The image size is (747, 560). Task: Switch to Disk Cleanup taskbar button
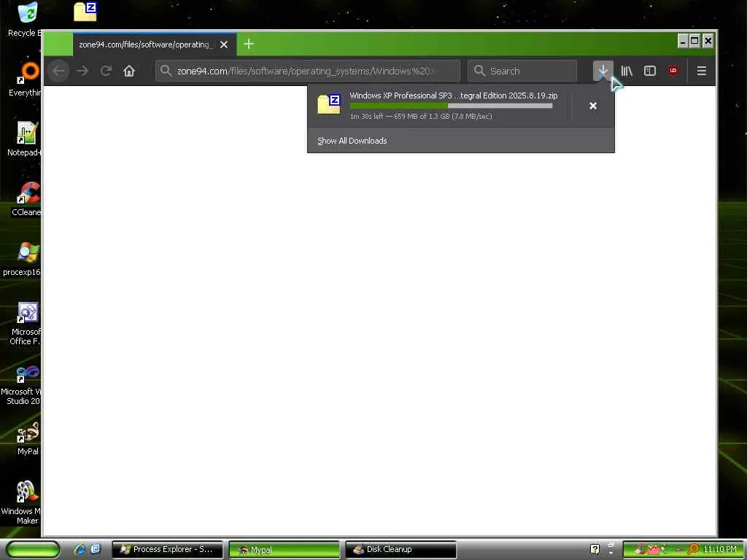[x=400, y=550]
